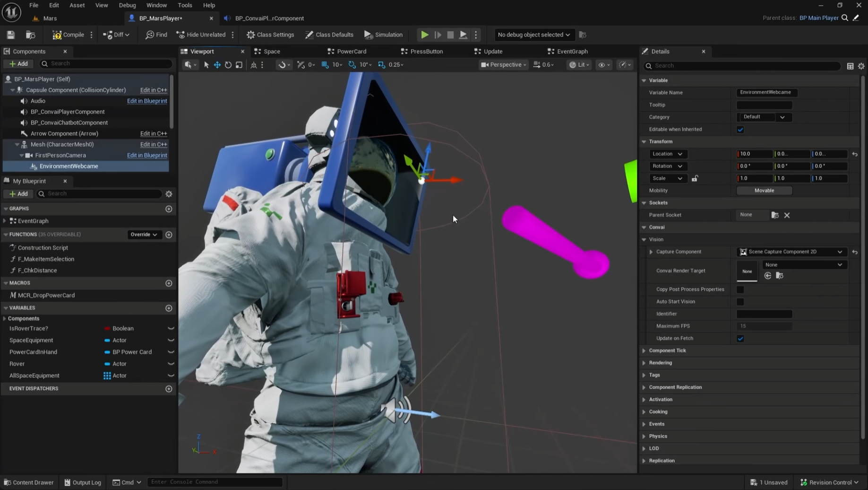The image size is (868, 490).
Task: Expand the Rendering section in Details
Action: [660, 363]
